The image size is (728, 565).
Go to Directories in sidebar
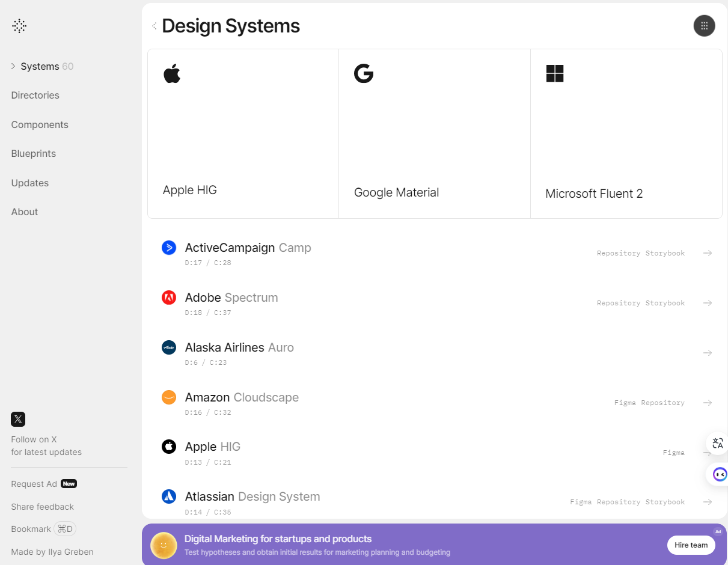pyautogui.click(x=35, y=95)
